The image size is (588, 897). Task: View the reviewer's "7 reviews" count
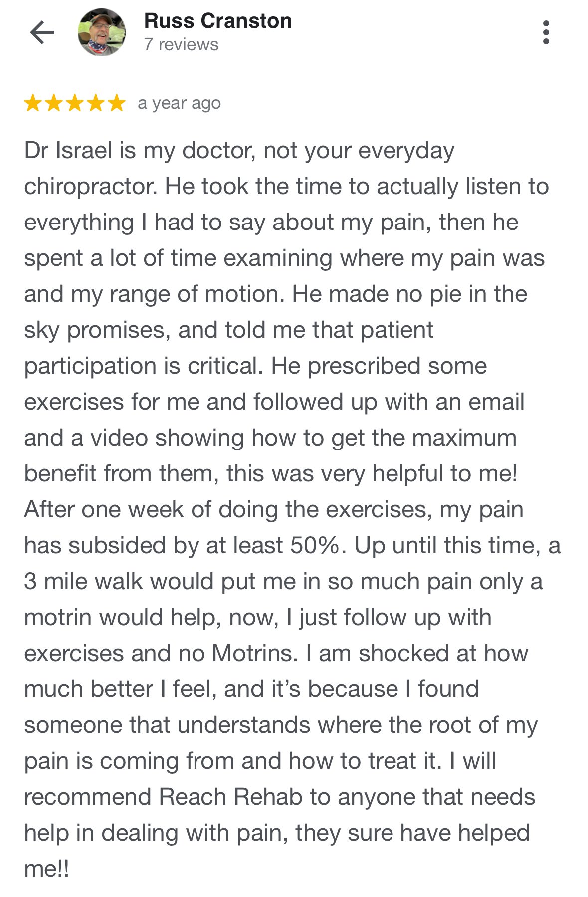pos(181,45)
